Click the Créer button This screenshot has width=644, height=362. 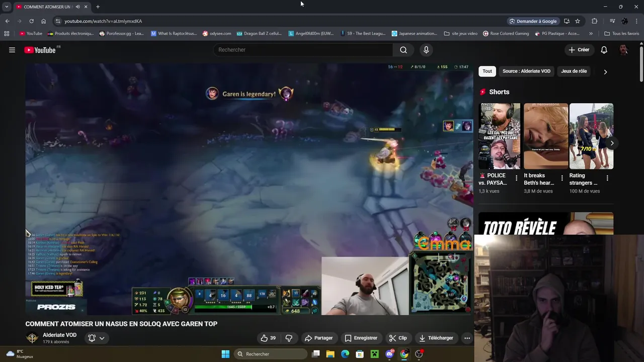579,50
